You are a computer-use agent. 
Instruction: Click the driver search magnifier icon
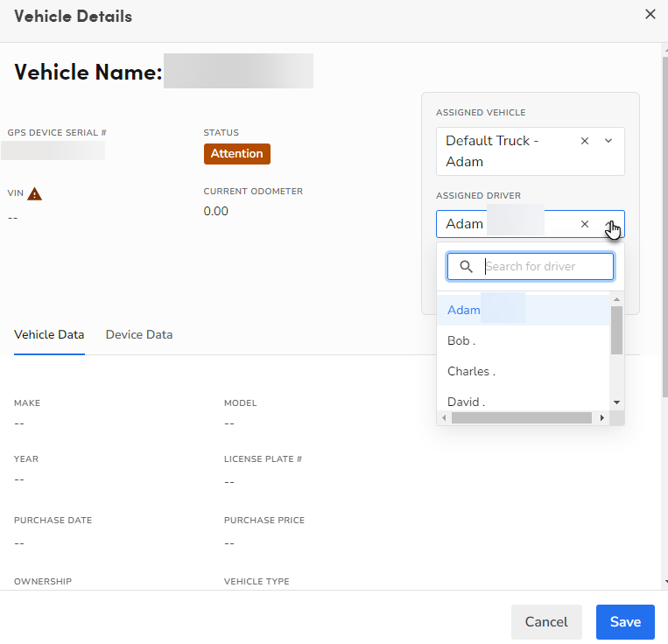click(x=466, y=267)
